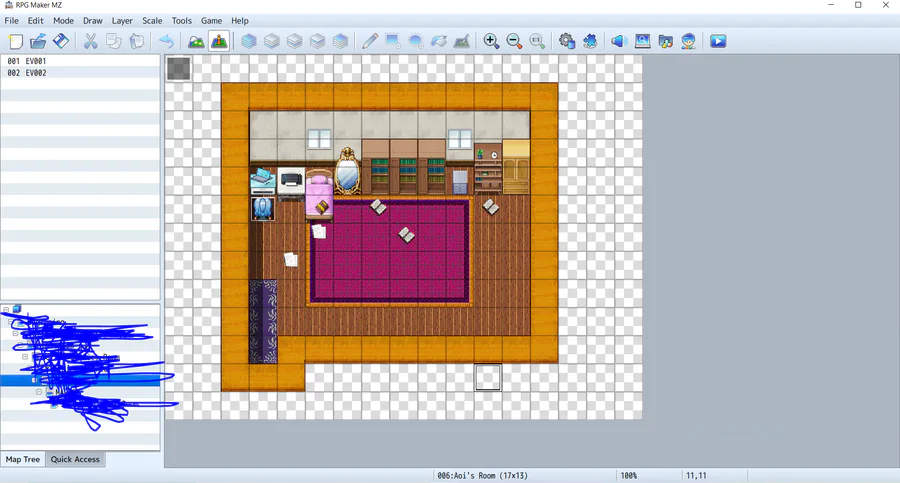Select the Layer 3 toolbar icon
The image size is (900, 483).
[317, 41]
